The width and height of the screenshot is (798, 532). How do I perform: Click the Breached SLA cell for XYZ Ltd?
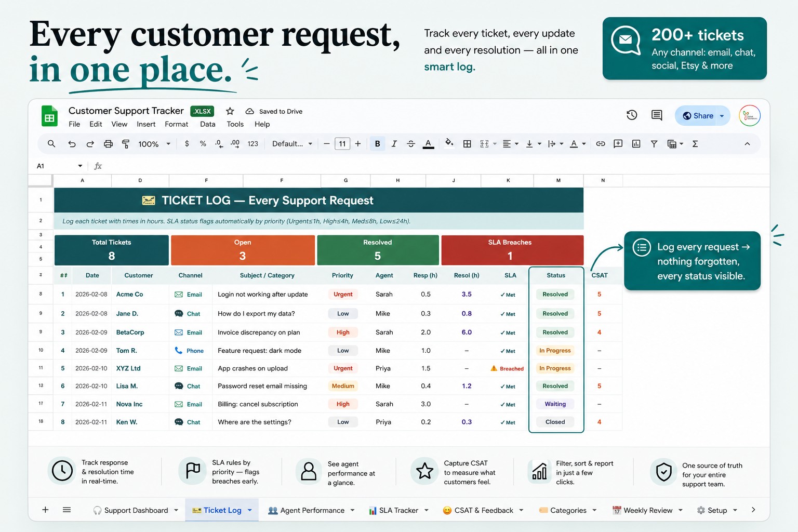pos(507,368)
